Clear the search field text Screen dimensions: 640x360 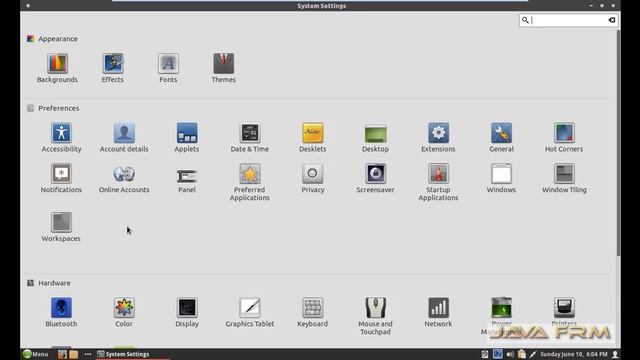point(611,20)
